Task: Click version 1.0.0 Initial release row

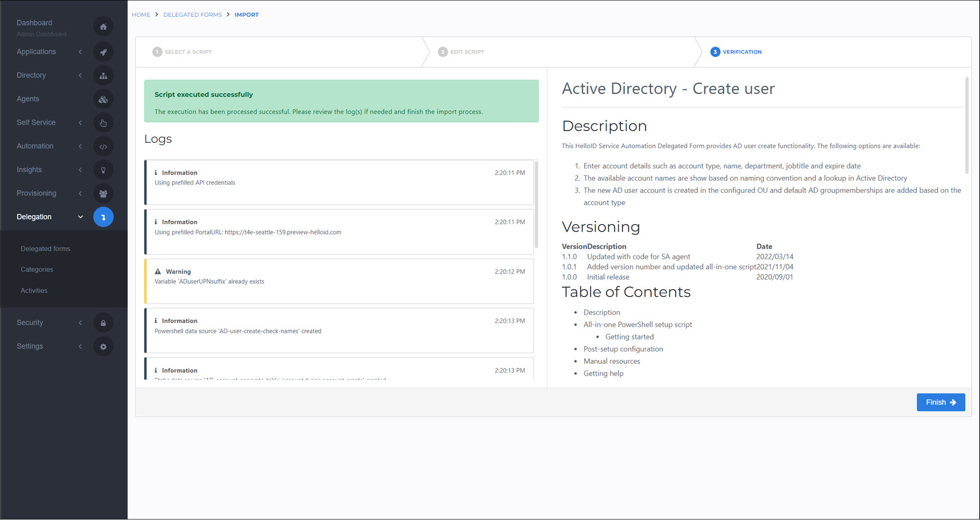Action: (x=677, y=277)
